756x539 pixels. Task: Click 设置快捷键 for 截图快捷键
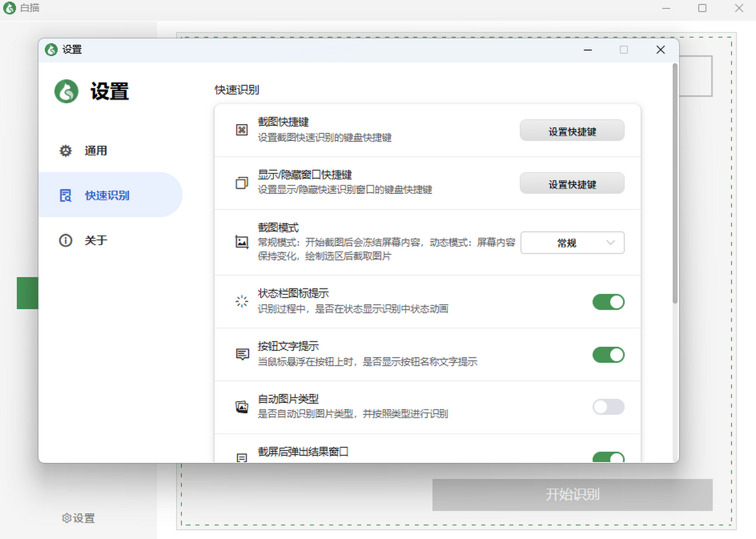(572, 131)
